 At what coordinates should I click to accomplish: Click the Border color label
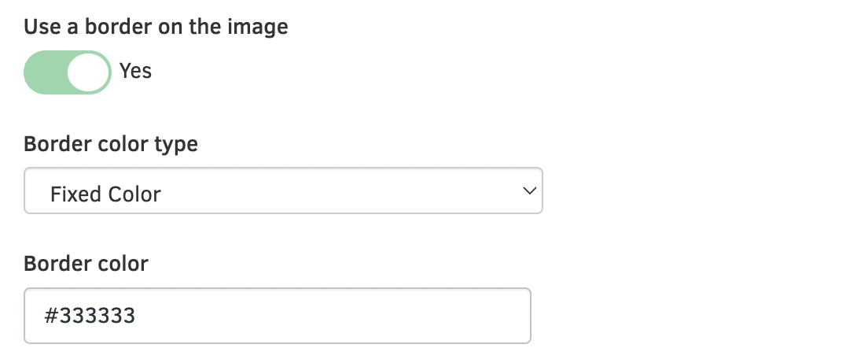click(86, 263)
